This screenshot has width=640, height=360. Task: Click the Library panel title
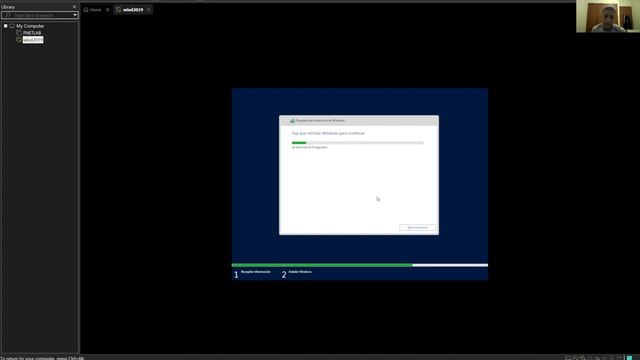pyautogui.click(x=8, y=7)
